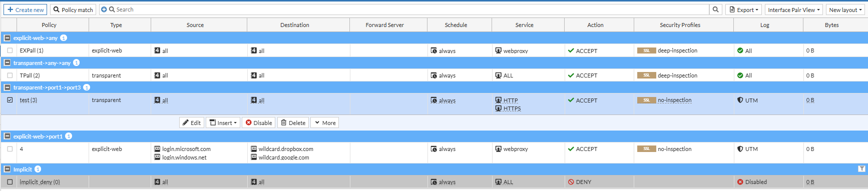Viewport: 868px width, 191px height.
Task: Click the always schedule icon in TPall row
Action: point(433,75)
